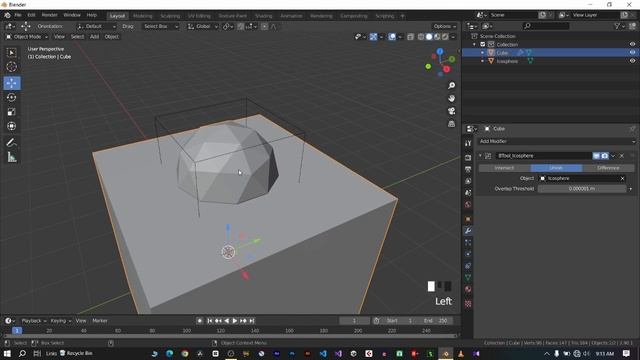Toggle X-ray viewport mode
The image size is (640, 360).
(410, 37)
